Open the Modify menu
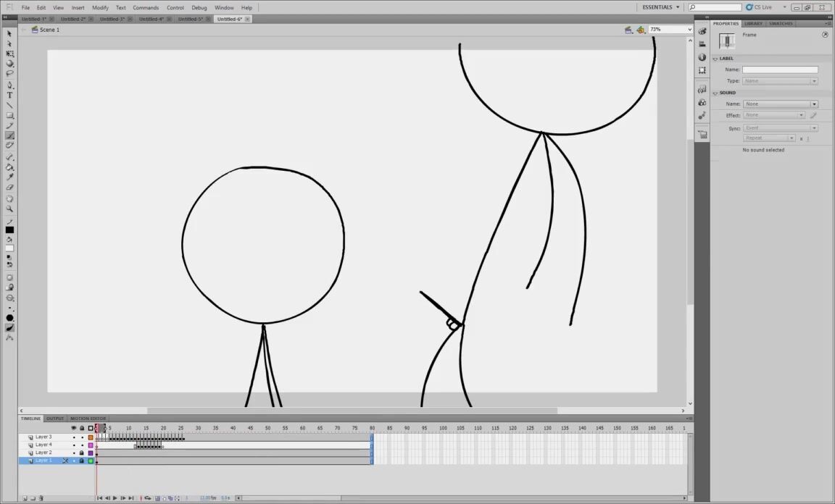This screenshot has width=835, height=504. 100,7
